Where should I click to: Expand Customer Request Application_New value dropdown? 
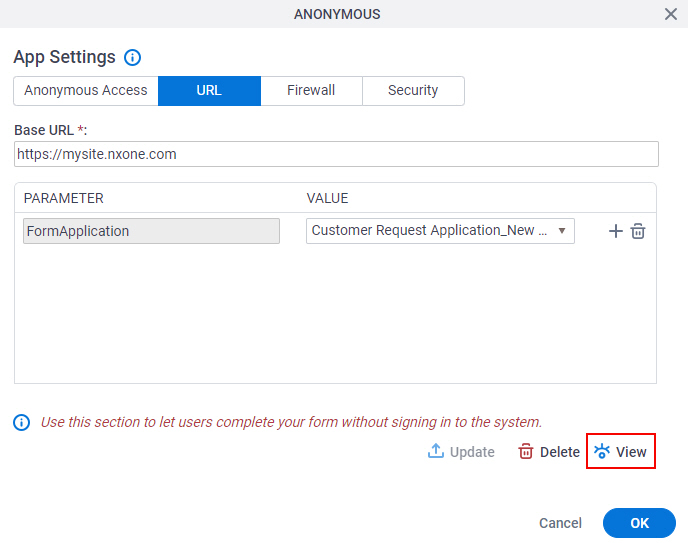(x=440, y=231)
